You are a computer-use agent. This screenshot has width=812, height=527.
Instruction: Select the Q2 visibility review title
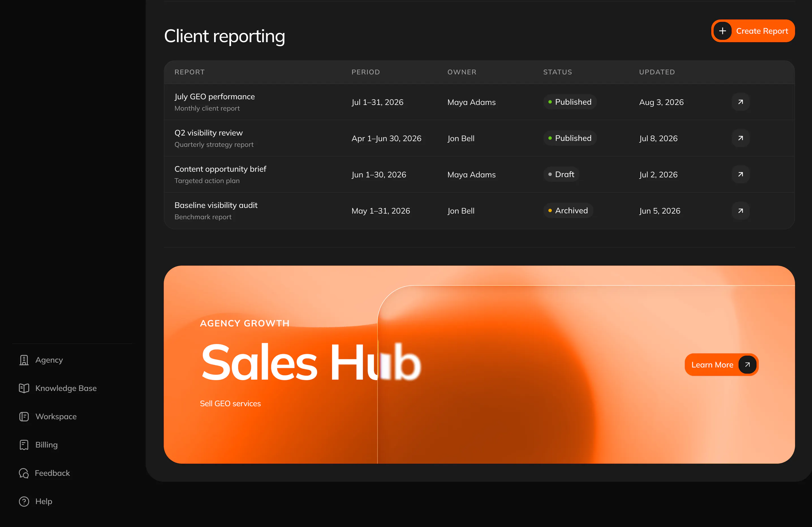point(208,133)
